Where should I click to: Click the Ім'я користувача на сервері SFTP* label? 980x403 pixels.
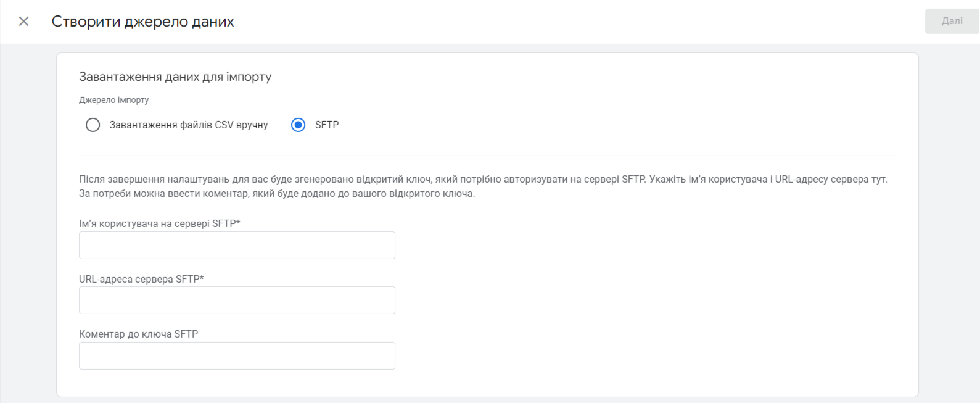coord(159,223)
